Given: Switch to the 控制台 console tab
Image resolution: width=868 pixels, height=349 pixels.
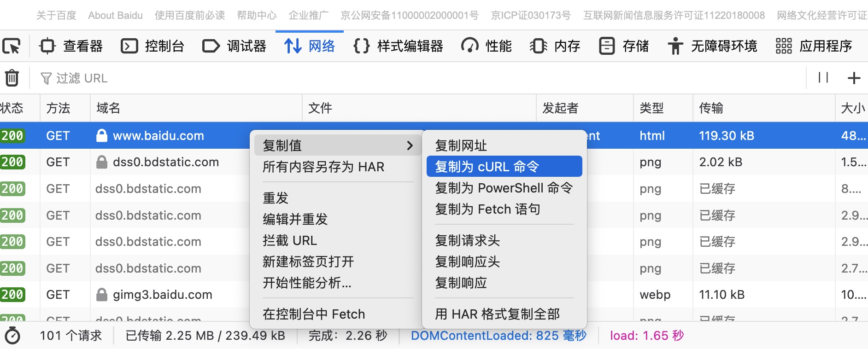Looking at the screenshot, I should pyautogui.click(x=152, y=46).
